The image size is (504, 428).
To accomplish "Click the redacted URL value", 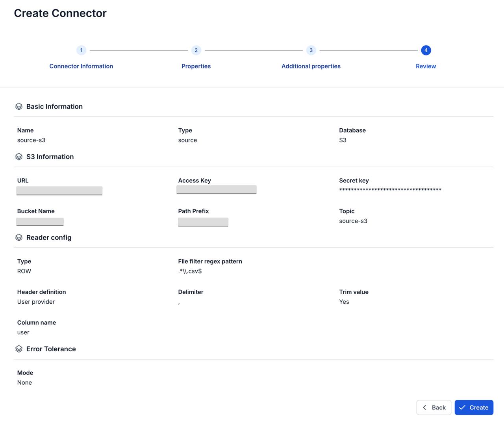I will pyautogui.click(x=59, y=190).
